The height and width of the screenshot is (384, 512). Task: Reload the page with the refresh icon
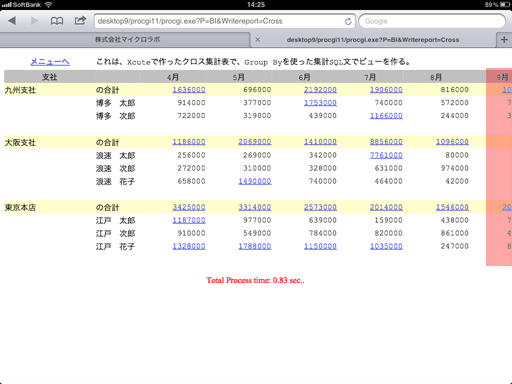[348, 21]
